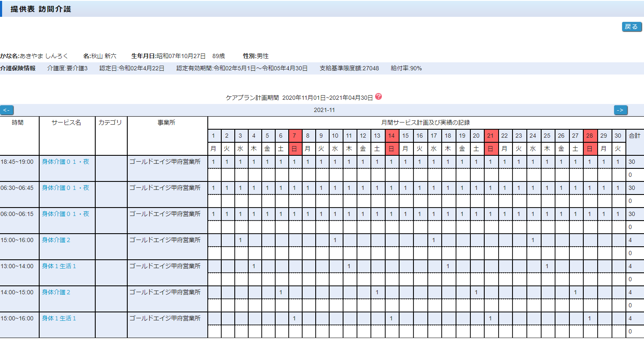Open 身体介護０１・夜 link in 06:00~06:15 row
This screenshot has height=341, width=644.
tap(65, 214)
